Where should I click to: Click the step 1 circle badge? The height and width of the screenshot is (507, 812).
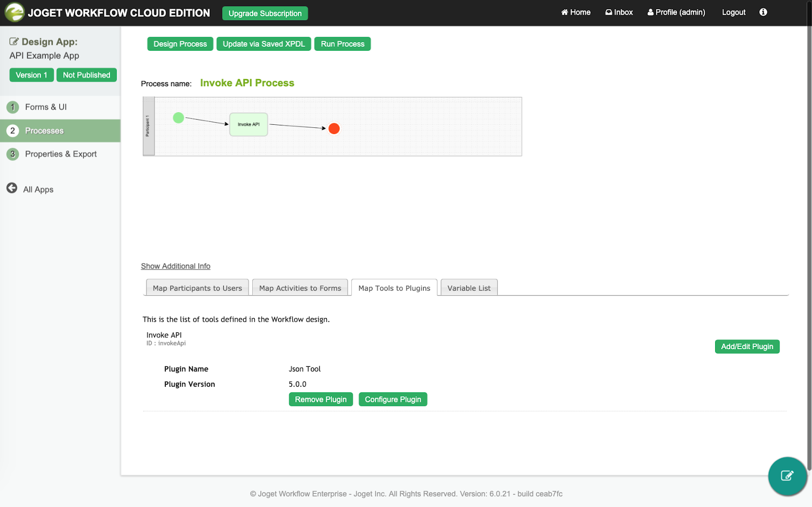point(13,107)
